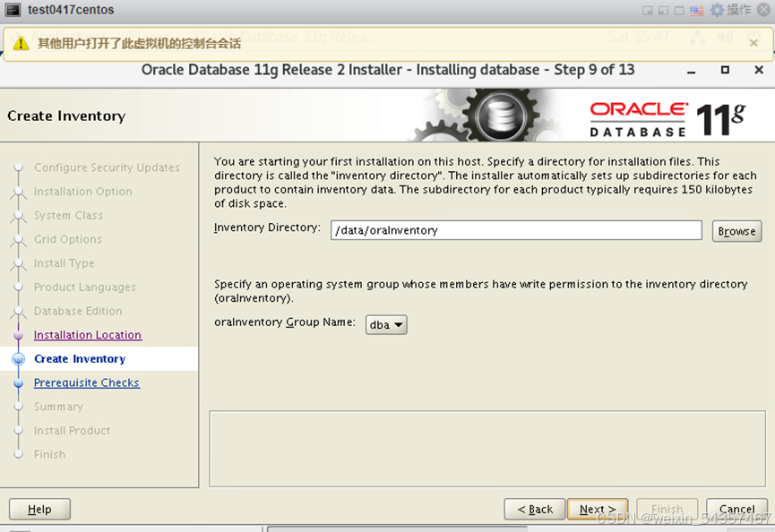Select the Create Inventory step
This screenshot has height=532, width=775.
point(80,358)
